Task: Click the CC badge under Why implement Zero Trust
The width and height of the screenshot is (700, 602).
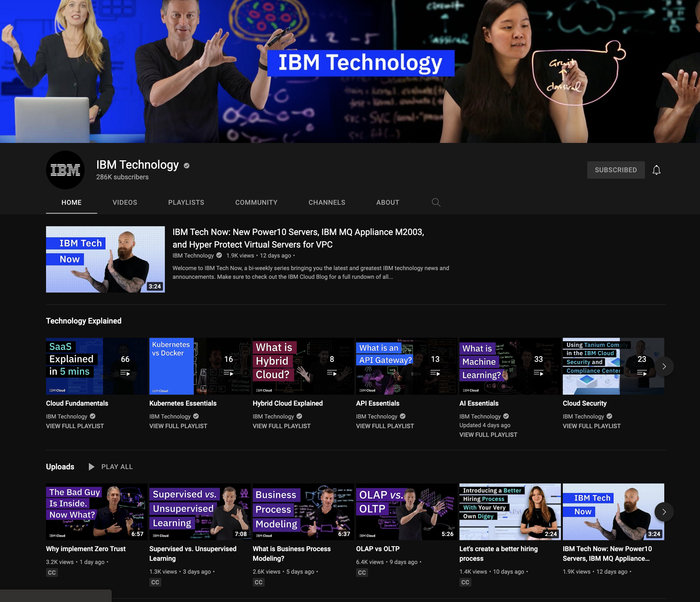Action: (x=52, y=573)
